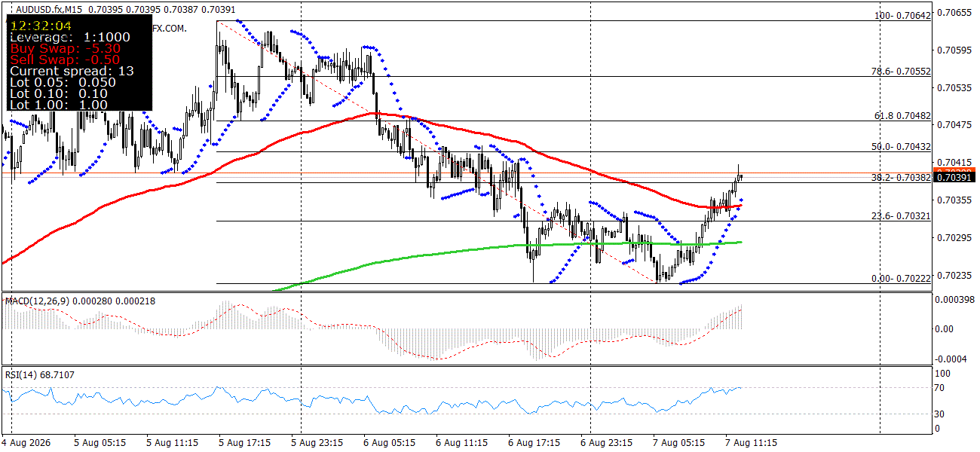980x452 pixels.
Task: Click 100 on the RSI scale
Action: click(943, 373)
